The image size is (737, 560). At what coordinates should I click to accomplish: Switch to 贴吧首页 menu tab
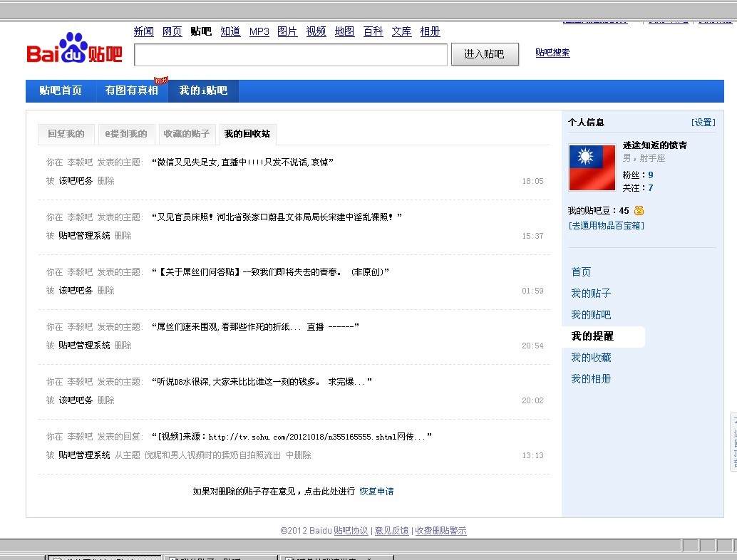[61, 90]
